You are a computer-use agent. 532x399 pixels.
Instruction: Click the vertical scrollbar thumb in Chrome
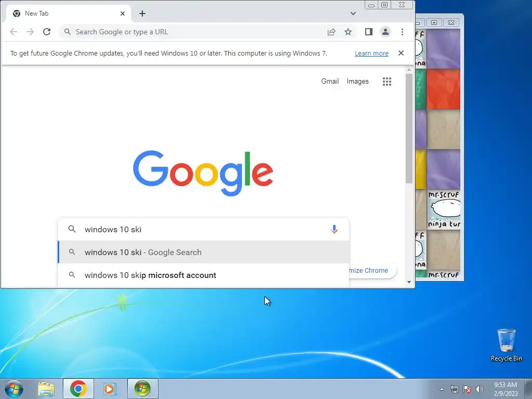(x=409, y=128)
